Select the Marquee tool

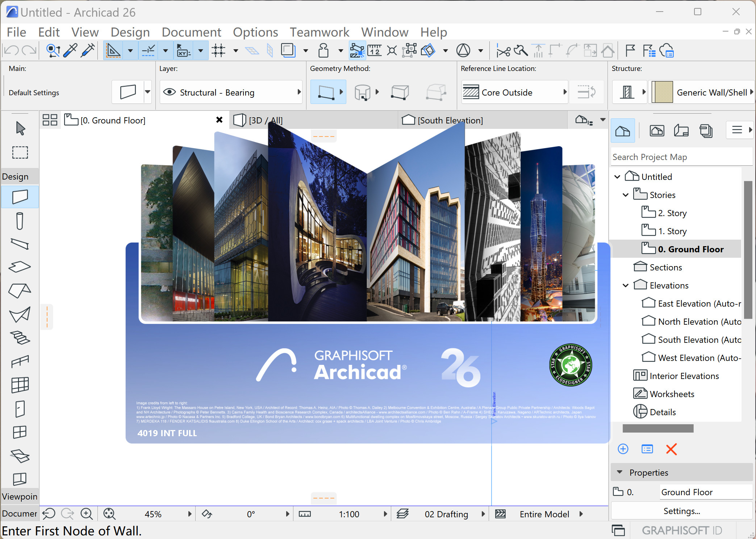click(20, 152)
